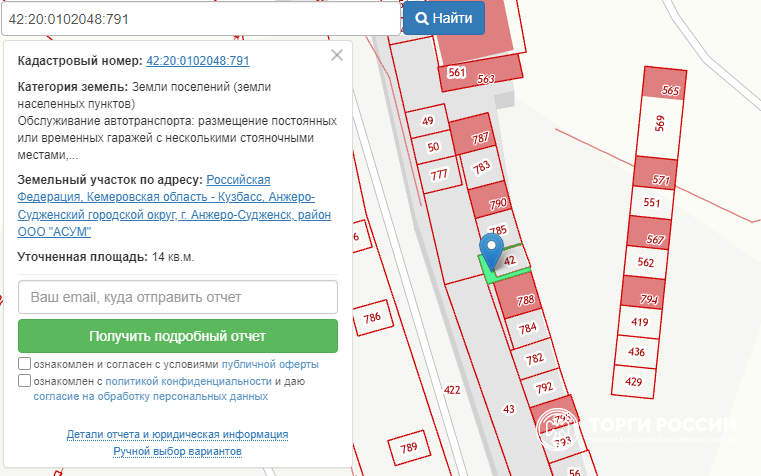Click the blue map pin marker

click(x=491, y=250)
